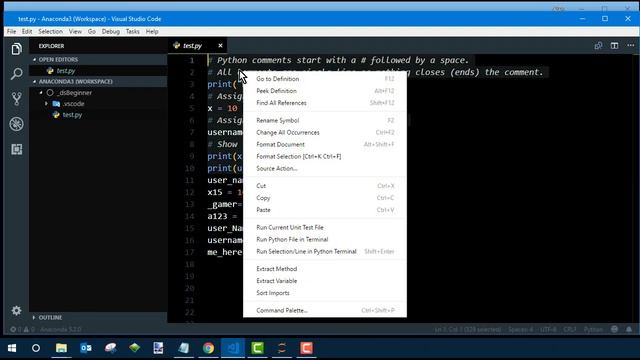
Task: Choose Format Document
Action: pos(325,144)
